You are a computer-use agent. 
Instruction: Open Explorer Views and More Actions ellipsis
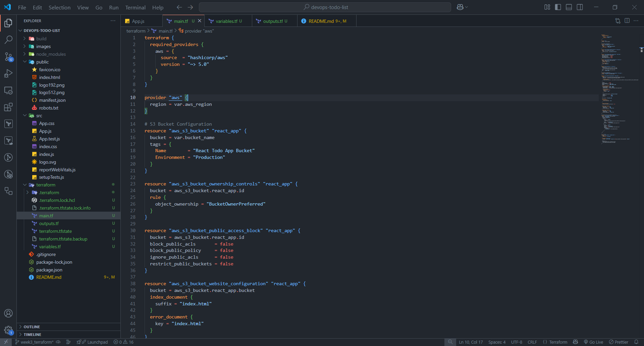pyautogui.click(x=113, y=20)
